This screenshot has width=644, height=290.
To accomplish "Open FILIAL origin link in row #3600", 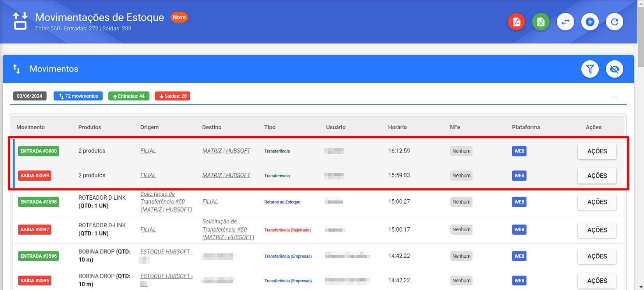I will point(148,151).
